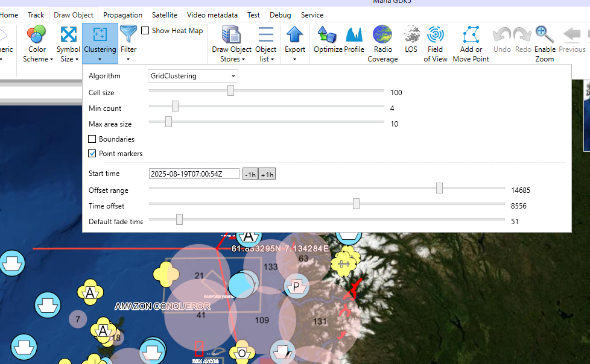Click the small cluster labeled 7
Viewport: 590px width, 364px height.
click(77, 319)
